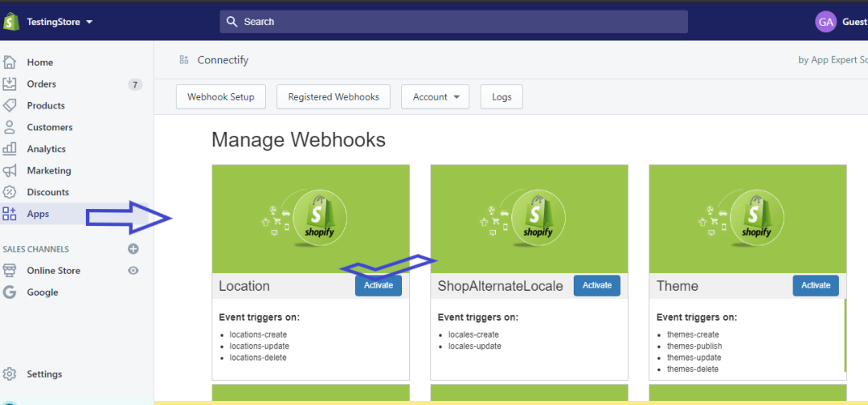The width and height of the screenshot is (868, 405).
Task: Go to Home in sidebar
Action: tap(40, 63)
